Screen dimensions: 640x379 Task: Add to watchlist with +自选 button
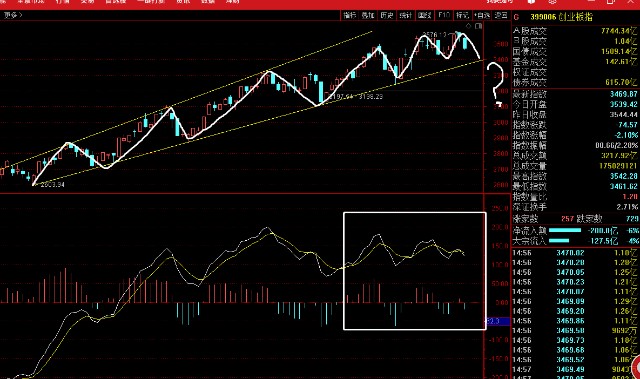pos(482,15)
